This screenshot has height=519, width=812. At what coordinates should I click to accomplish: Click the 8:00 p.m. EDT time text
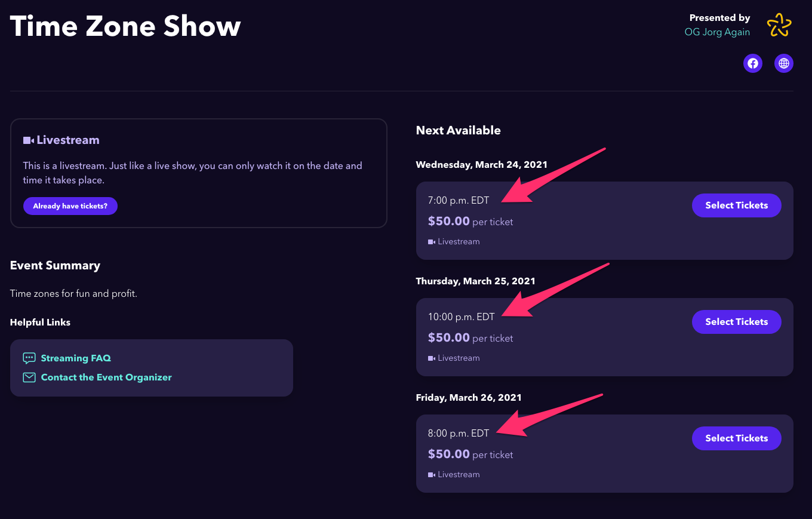coord(459,434)
